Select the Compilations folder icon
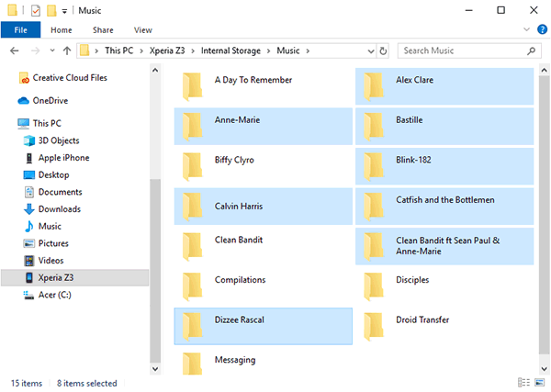 193,286
